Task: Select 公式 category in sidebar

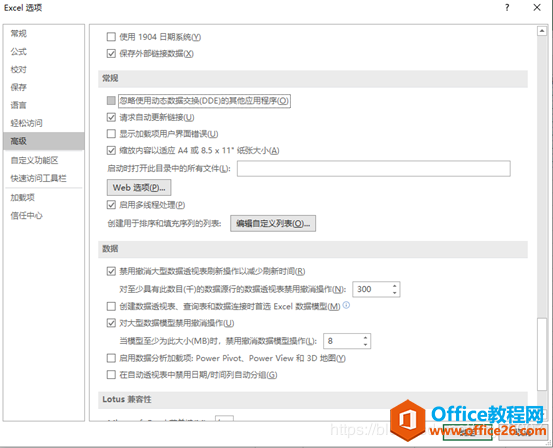Action: [x=44, y=52]
